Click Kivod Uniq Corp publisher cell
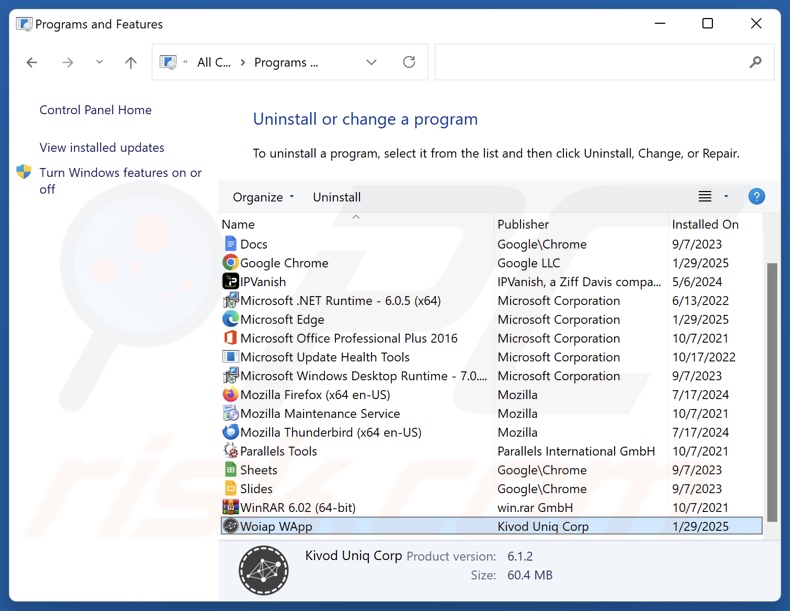Screen dimensions: 790x611 pyautogui.click(x=543, y=526)
